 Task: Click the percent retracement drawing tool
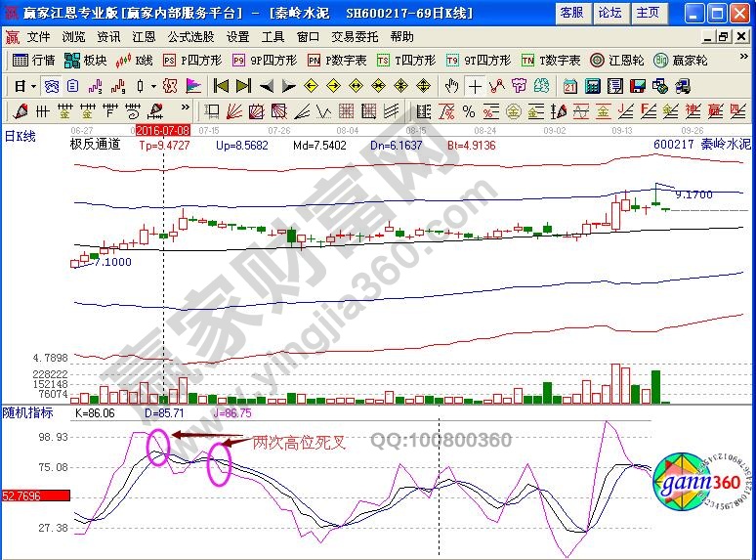click(x=469, y=110)
